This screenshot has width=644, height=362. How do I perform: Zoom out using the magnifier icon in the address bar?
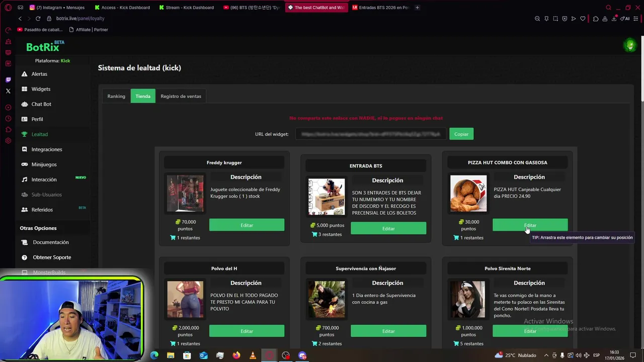(x=537, y=19)
